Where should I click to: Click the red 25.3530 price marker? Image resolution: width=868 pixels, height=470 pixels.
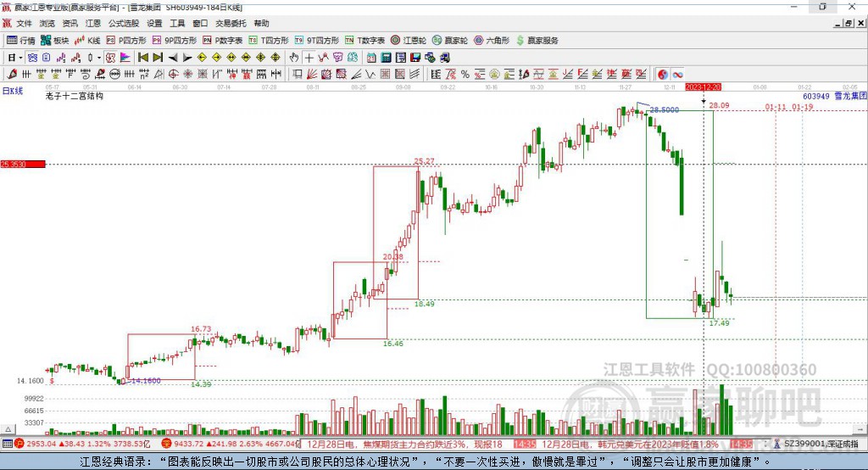23,164
